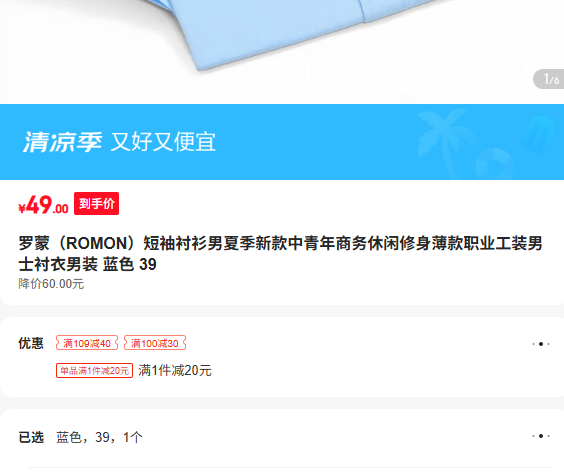Click the 清凉季 banner title
This screenshot has height=472, width=564.
pyautogui.click(x=63, y=142)
